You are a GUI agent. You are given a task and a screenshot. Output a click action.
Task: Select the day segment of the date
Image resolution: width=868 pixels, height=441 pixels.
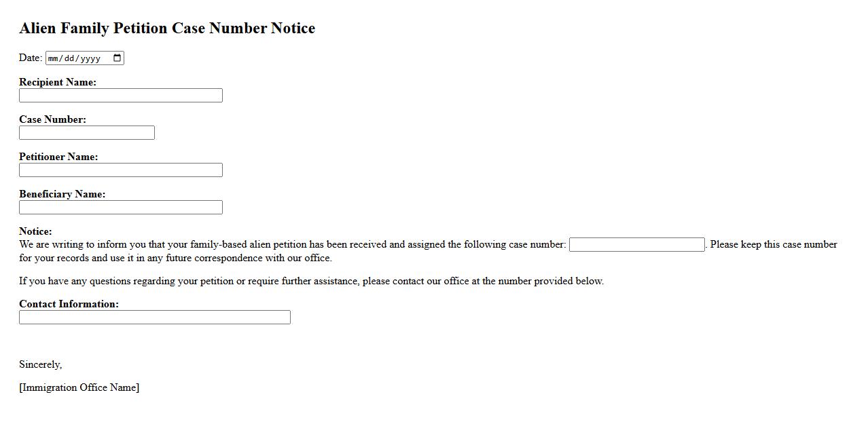click(69, 58)
